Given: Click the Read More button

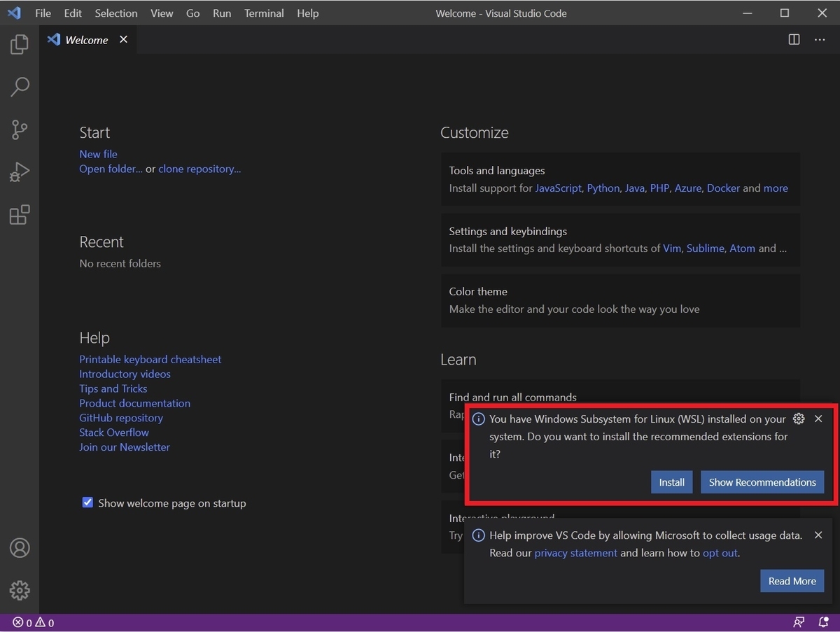Looking at the screenshot, I should [792, 581].
